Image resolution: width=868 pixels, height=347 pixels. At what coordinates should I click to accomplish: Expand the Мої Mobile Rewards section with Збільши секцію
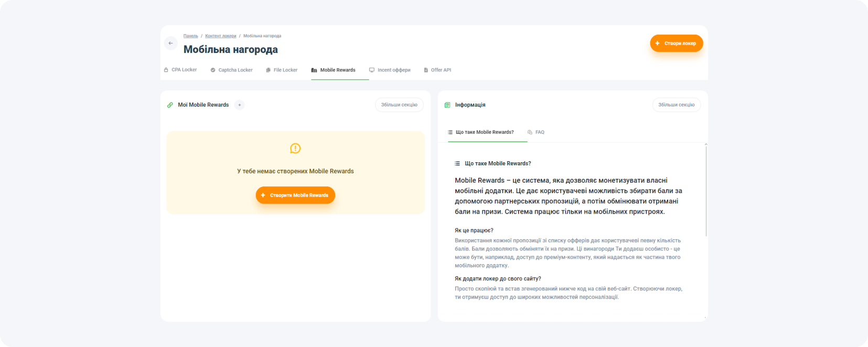[x=399, y=105]
